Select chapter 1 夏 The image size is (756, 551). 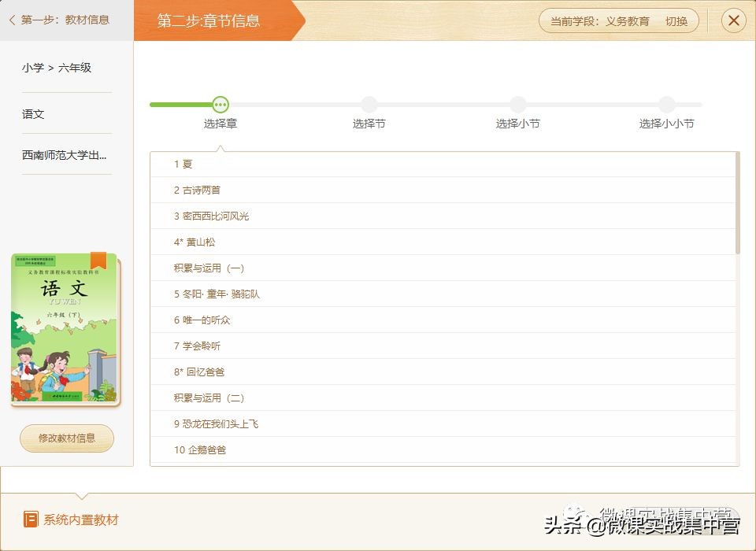(x=183, y=164)
